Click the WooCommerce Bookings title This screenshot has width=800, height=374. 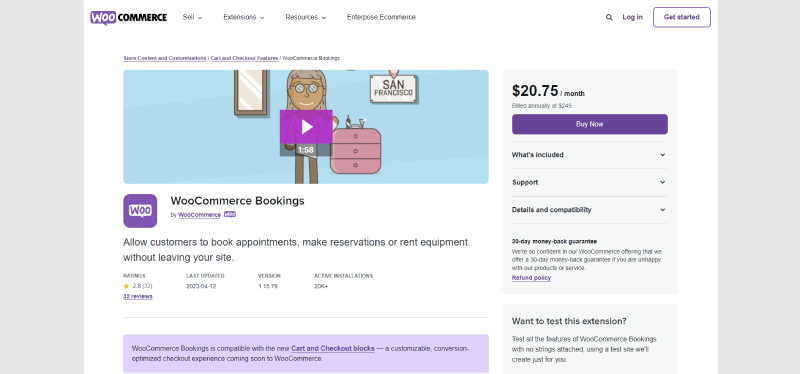click(x=237, y=201)
